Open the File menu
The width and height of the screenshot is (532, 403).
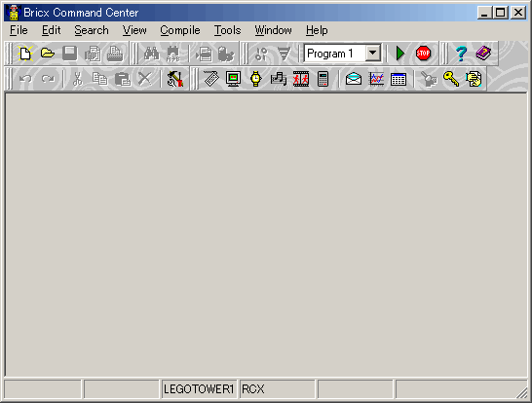coord(19,30)
